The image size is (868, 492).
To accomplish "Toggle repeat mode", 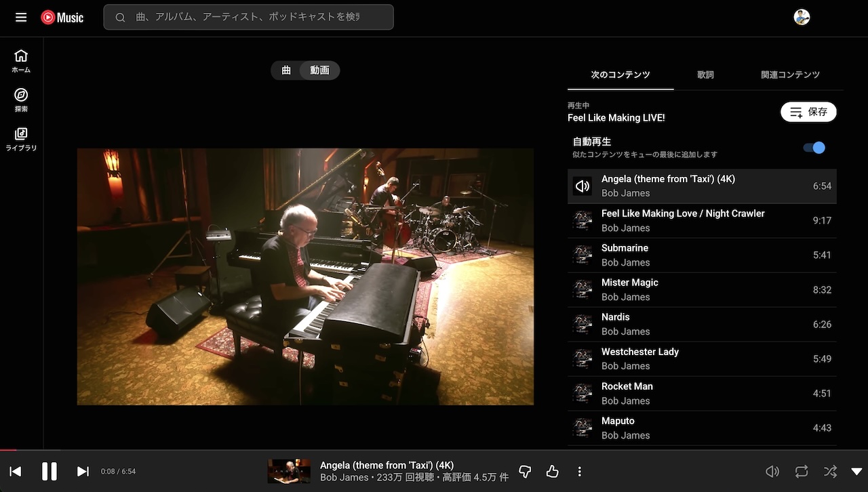I will 802,472.
